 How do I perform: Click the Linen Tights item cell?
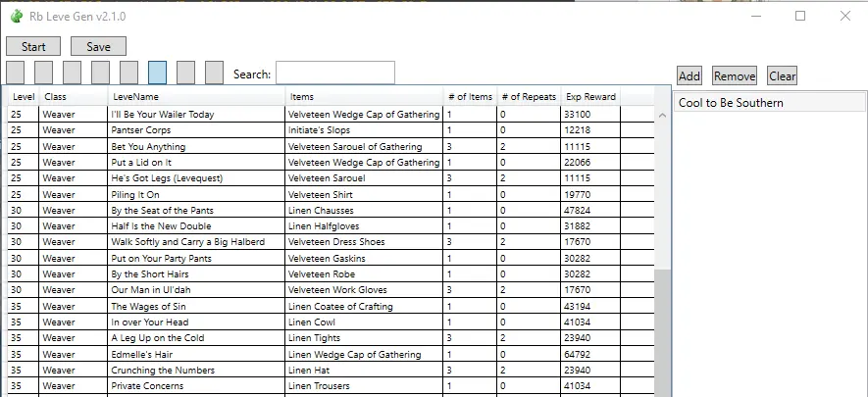(364, 338)
